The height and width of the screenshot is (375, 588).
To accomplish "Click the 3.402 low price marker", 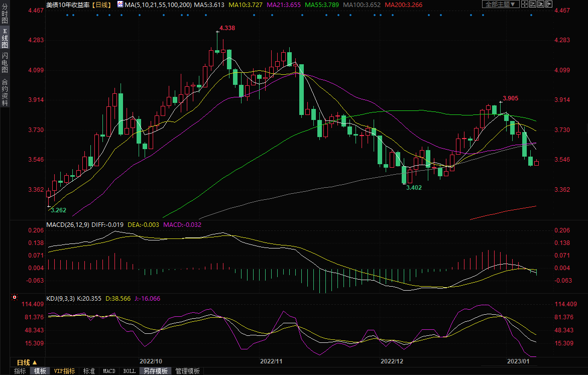I will pyautogui.click(x=414, y=187).
